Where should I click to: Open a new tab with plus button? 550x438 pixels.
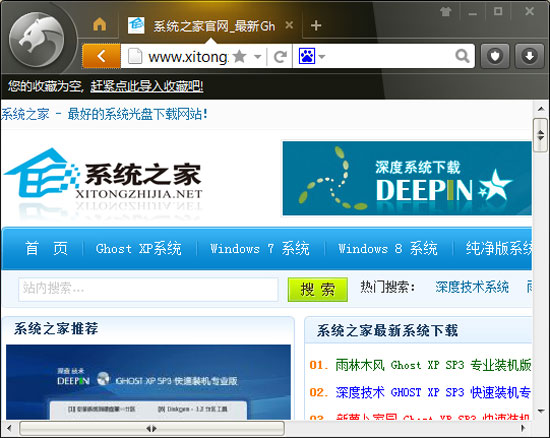pyautogui.click(x=316, y=25)
